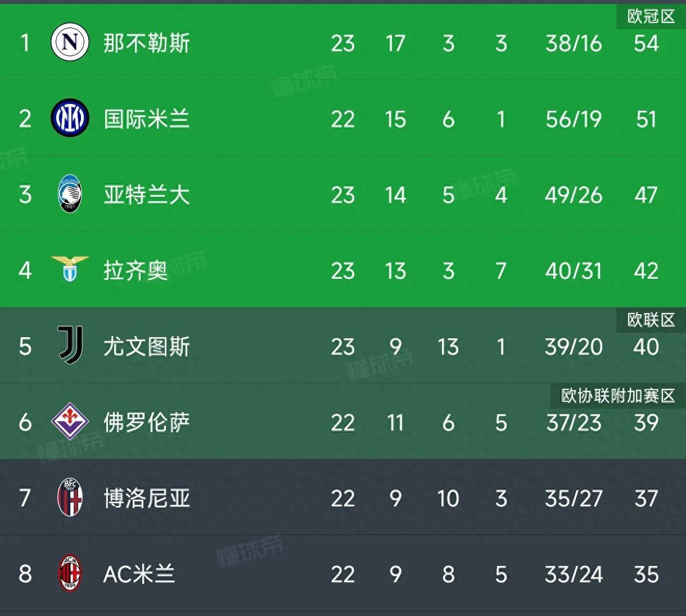
Task: Click the 欧联区 zone label
Action: click(x=651, y=320)
